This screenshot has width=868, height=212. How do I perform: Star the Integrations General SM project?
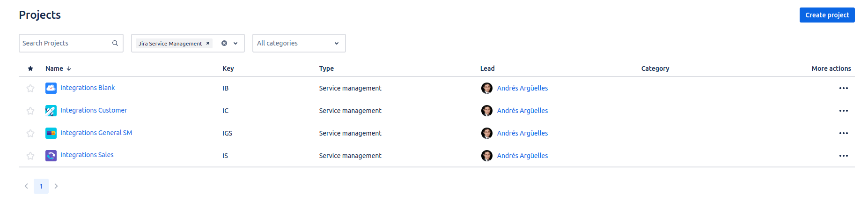click(30, 133)
